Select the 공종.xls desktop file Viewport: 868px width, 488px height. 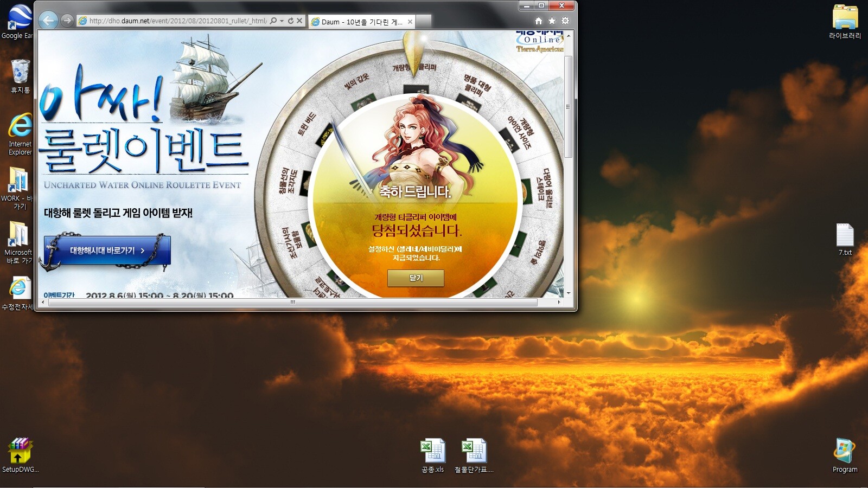click(x=432, y=455)
